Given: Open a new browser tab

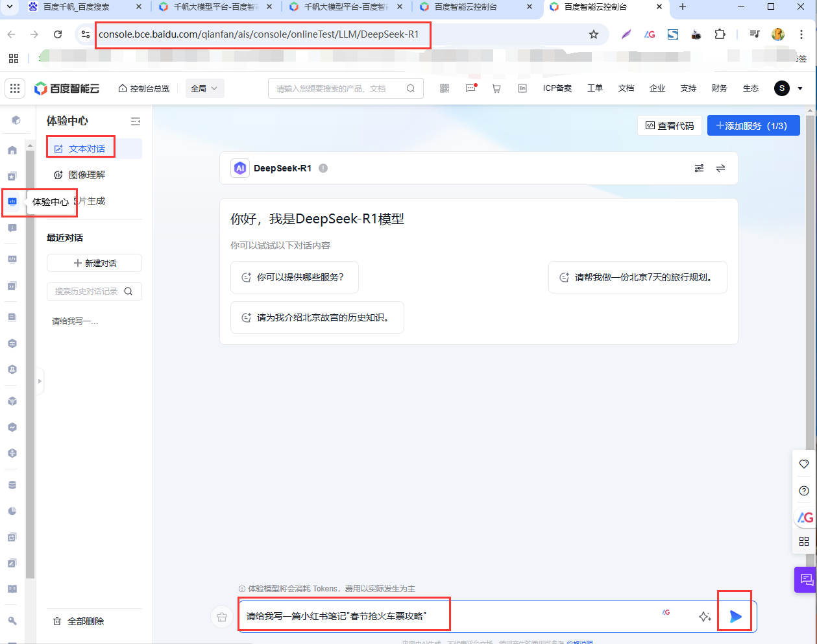Looking at the screenshot, I should click(x=682, y=7).
